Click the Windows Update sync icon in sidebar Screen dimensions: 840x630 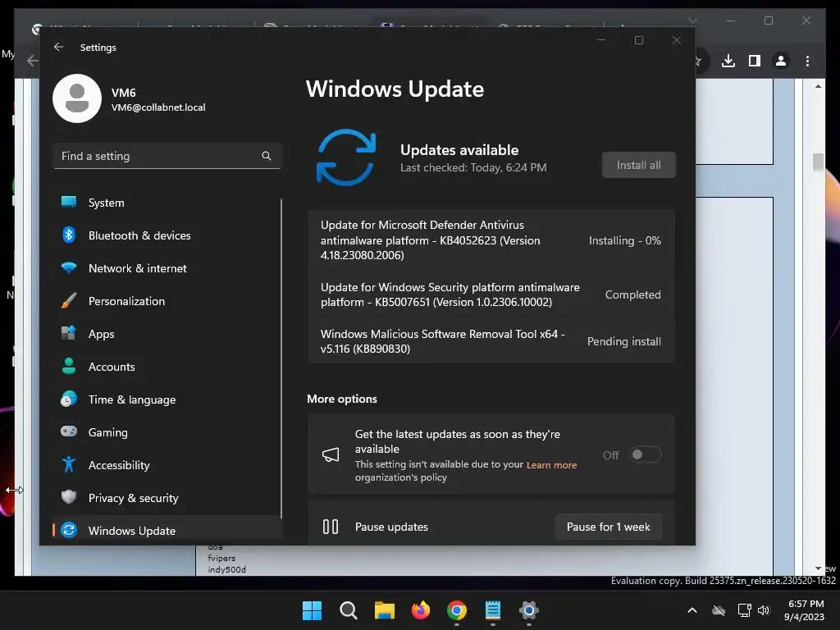tap(69, 530)
